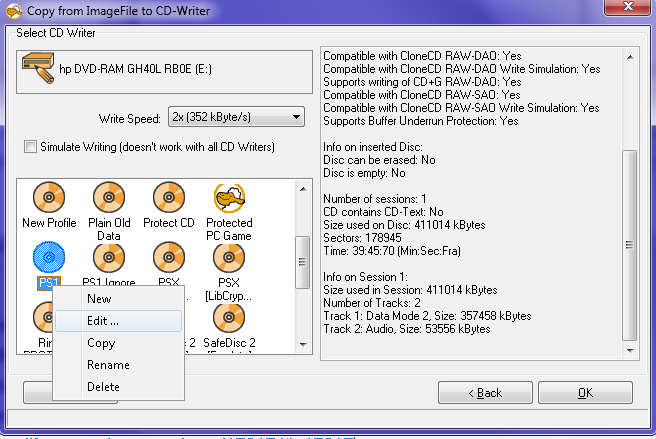Click 'Supports writing of CD+G RAW-DAO: Yes' line

point(423,82)
